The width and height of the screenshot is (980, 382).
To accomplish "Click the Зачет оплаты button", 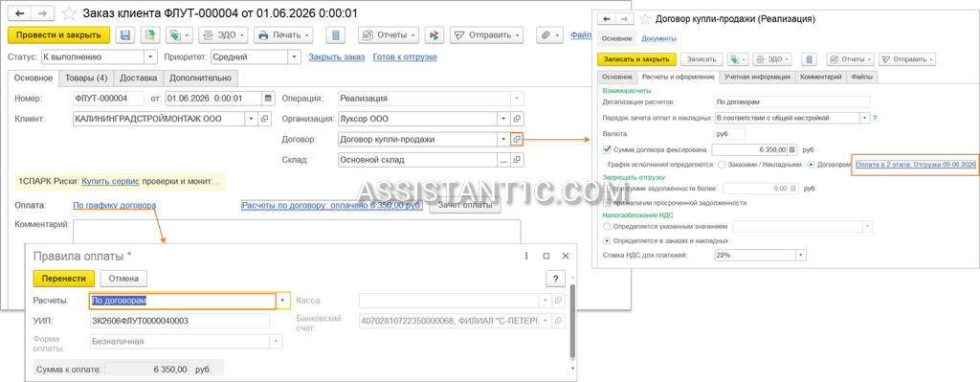I will click(465, 205).
